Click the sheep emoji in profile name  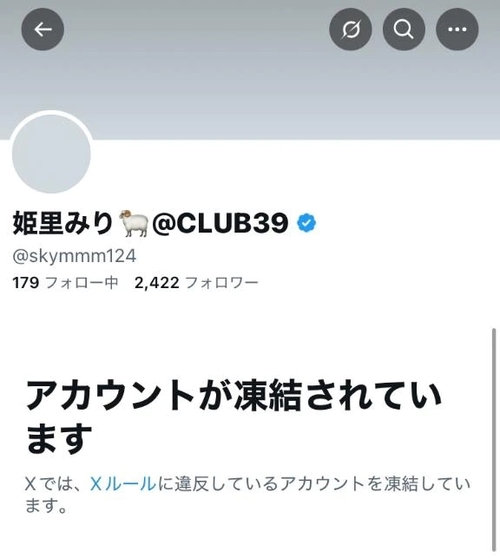(133, 223)
